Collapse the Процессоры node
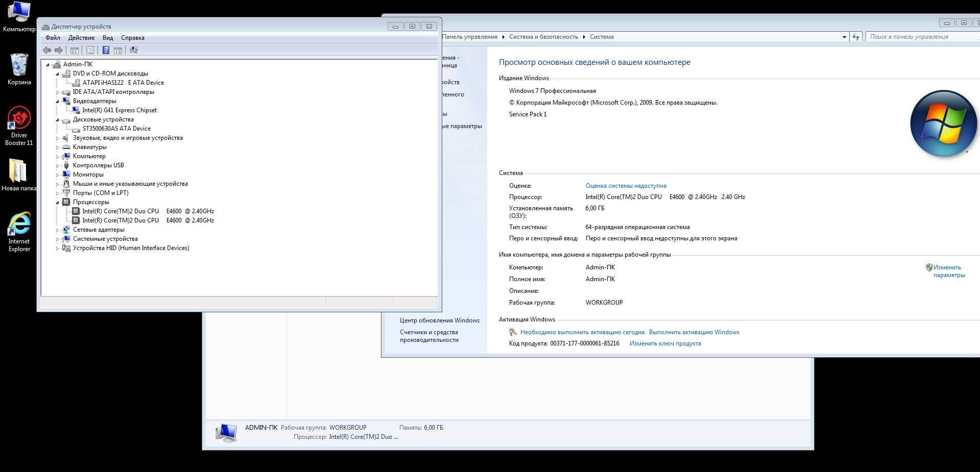Viewport: 980px width, 472px height. (57, 202)
